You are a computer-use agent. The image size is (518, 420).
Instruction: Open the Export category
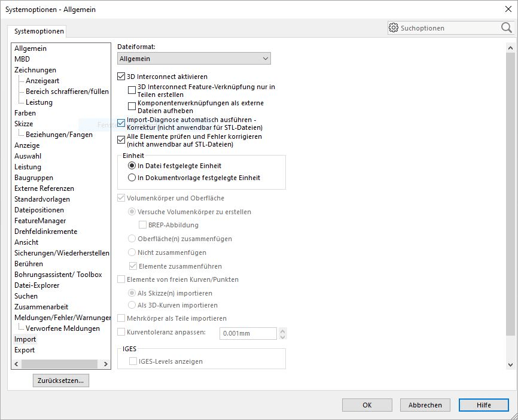point(25,350)
